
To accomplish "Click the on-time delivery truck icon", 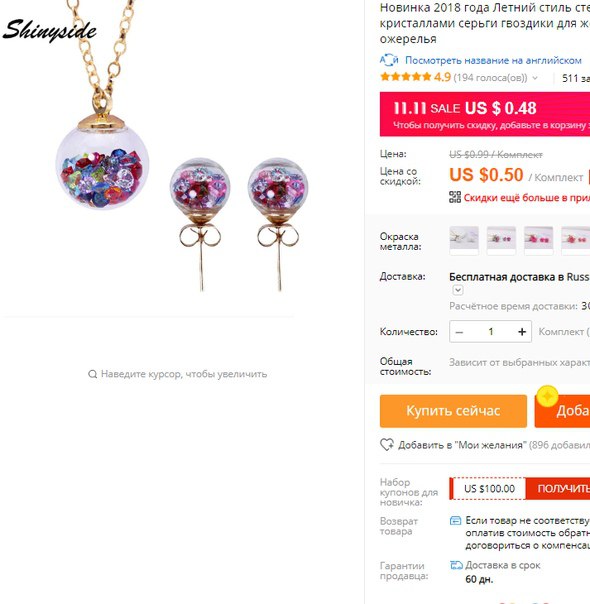I will point(456,565).
